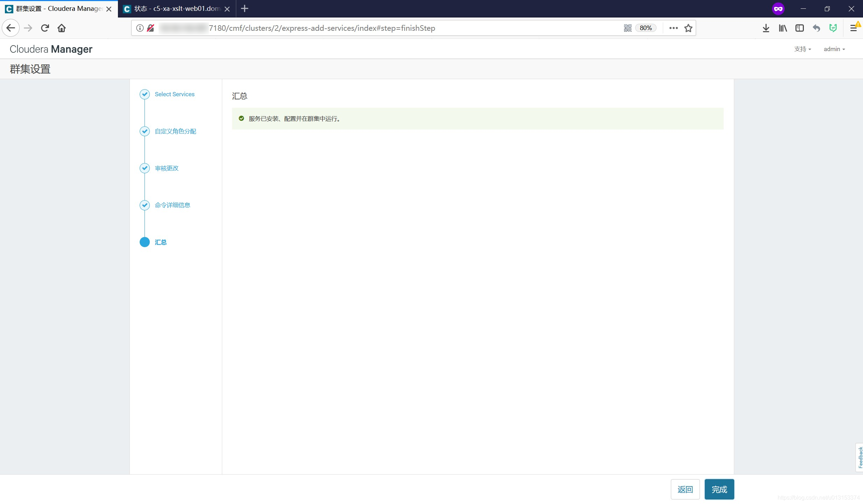
Task: Click the QR code icon in address bar
Action: click(627, 28)
